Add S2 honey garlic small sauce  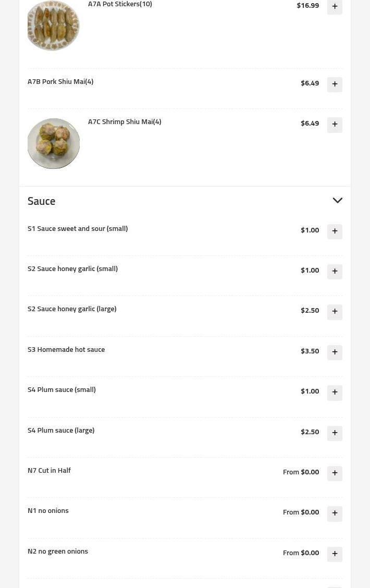(x=335, y=271)
